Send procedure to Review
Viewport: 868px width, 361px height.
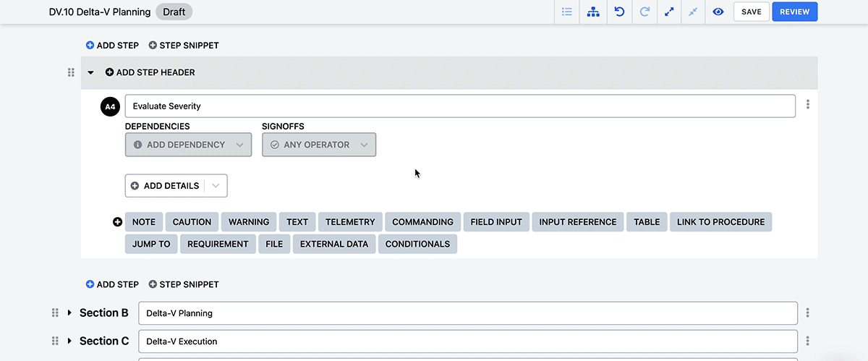click(x=795, y=12)
